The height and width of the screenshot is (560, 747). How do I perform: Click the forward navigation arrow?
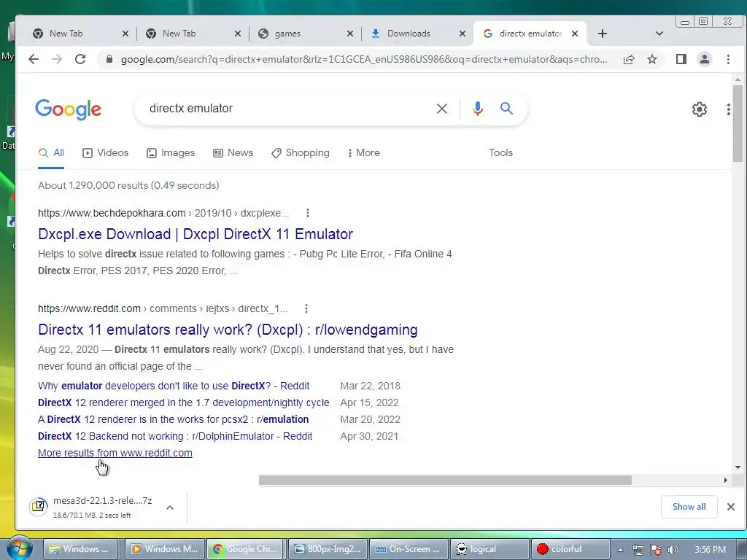pyautogui.click(x=57, y=59)
